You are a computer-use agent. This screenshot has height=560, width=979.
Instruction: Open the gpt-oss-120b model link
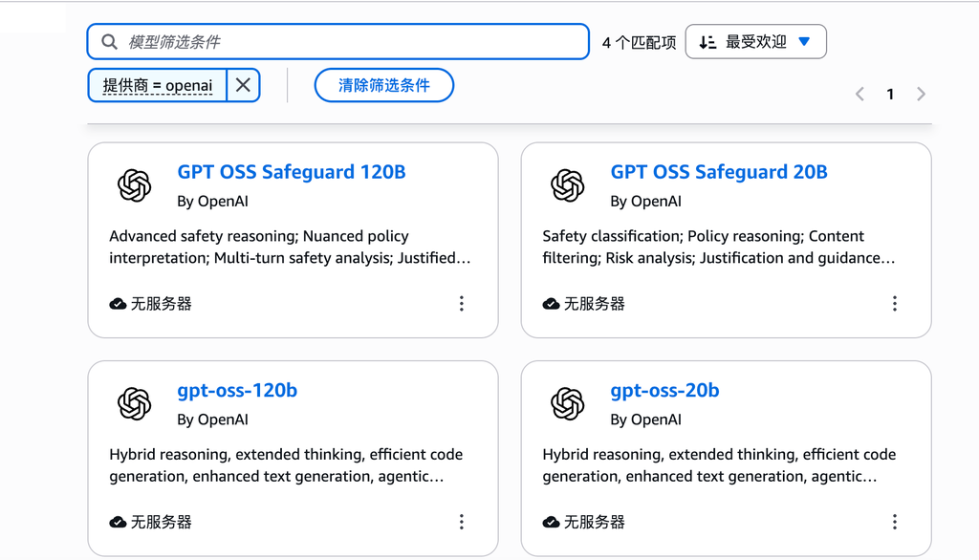coord(237,390)
